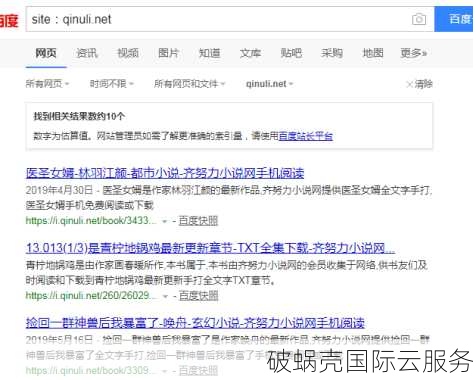Go to the 文库 tab
The height and width of the screenshot is (380, 473).
[250, 53]
